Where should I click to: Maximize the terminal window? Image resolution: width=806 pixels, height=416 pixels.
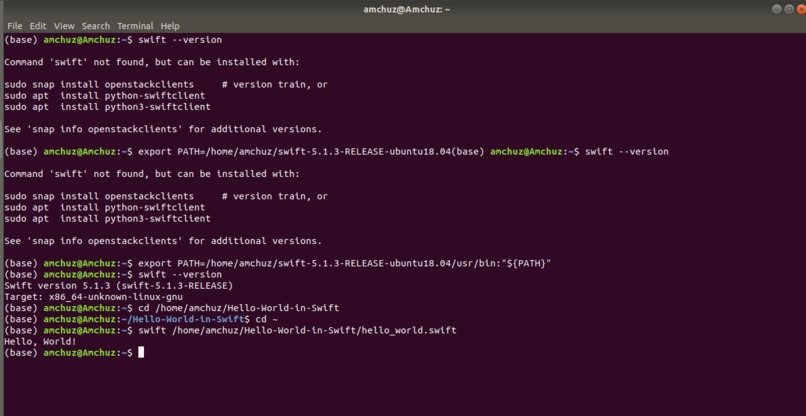tap(789, 9)
